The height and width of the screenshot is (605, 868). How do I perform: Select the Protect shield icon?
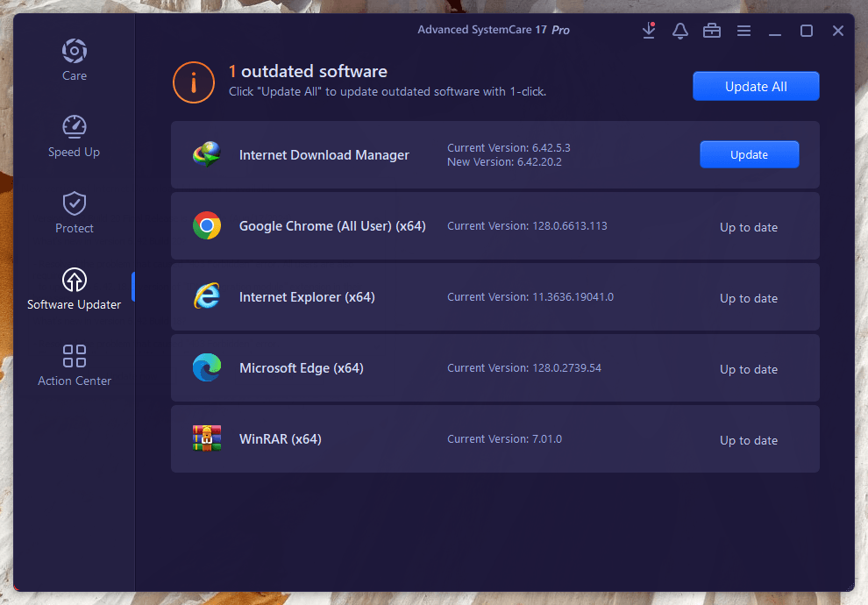pos(75,203)
